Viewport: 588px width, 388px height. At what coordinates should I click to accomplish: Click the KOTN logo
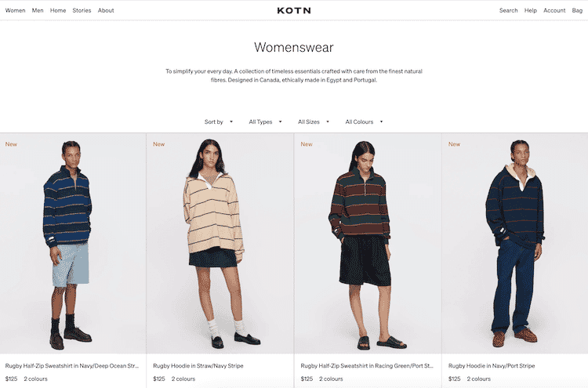coord(294,10)
